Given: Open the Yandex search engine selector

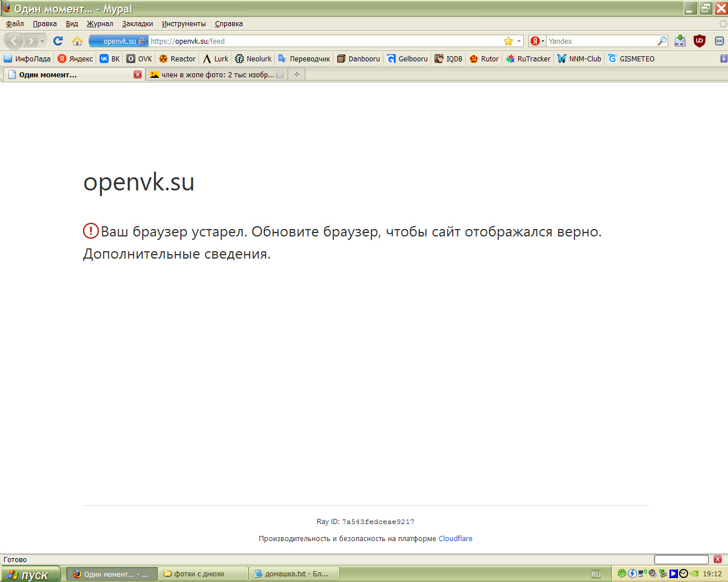Looking at the screenshot, I should tap(537, 41).
